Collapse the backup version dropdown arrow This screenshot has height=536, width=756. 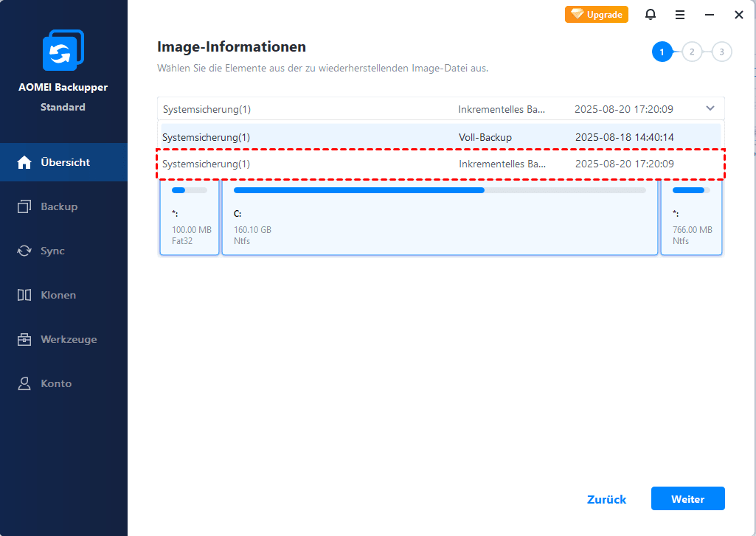pyautogui.click(x=710, y=108)
